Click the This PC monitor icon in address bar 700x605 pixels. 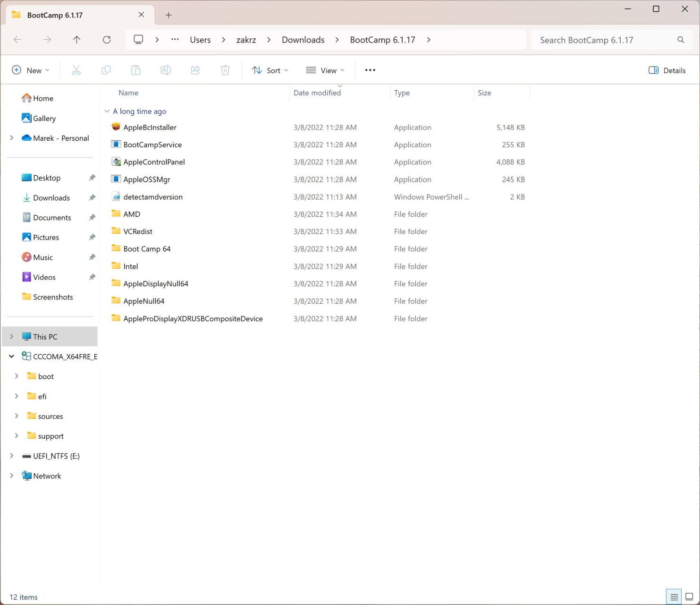coord(138,40)
